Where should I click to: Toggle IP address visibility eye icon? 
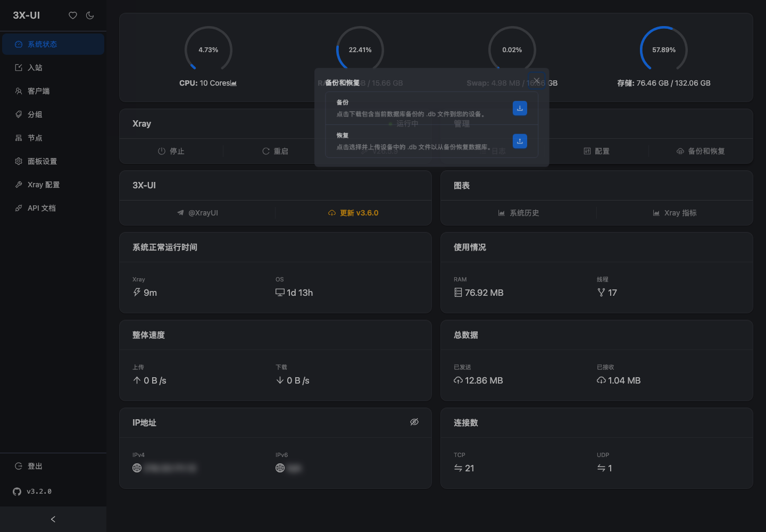pyautogui.click(x=414, y=422)
